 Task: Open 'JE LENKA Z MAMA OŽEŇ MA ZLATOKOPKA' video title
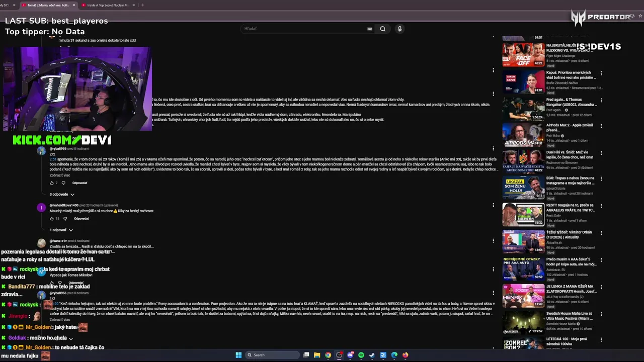(571, 289)
